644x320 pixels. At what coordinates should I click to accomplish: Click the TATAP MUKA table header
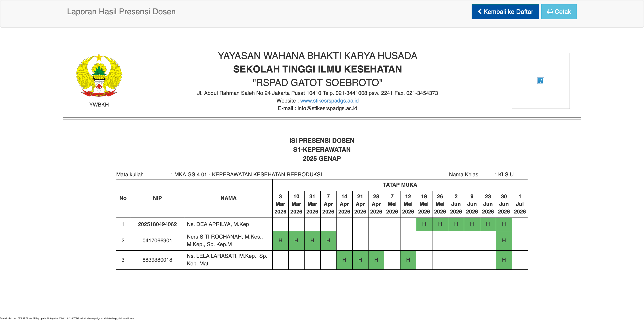coord(400,185)
